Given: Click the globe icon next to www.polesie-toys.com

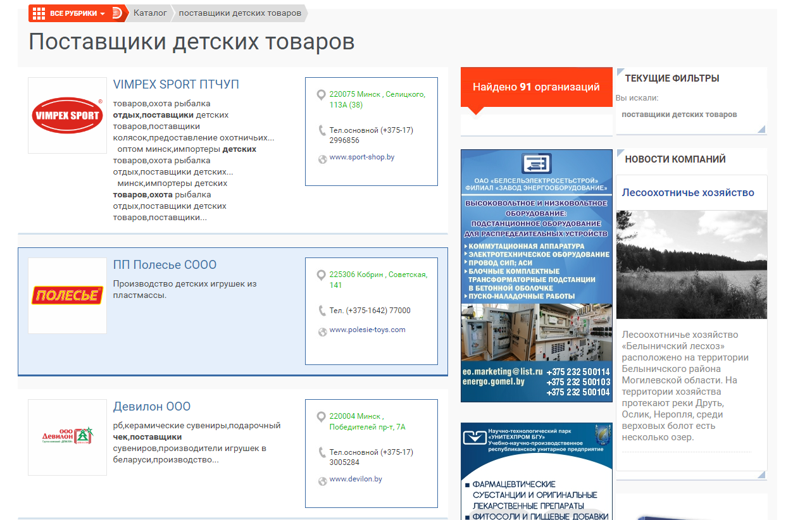Looking at the screenshot, I should (322, 332).
